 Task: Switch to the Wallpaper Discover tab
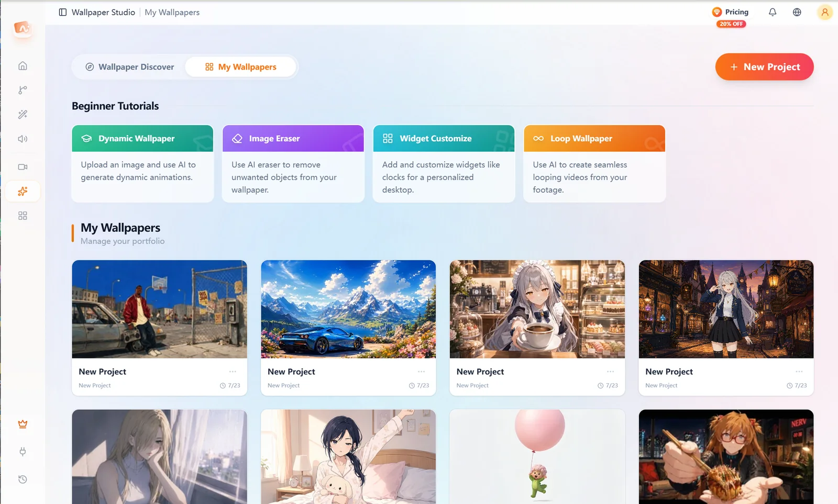129,67
